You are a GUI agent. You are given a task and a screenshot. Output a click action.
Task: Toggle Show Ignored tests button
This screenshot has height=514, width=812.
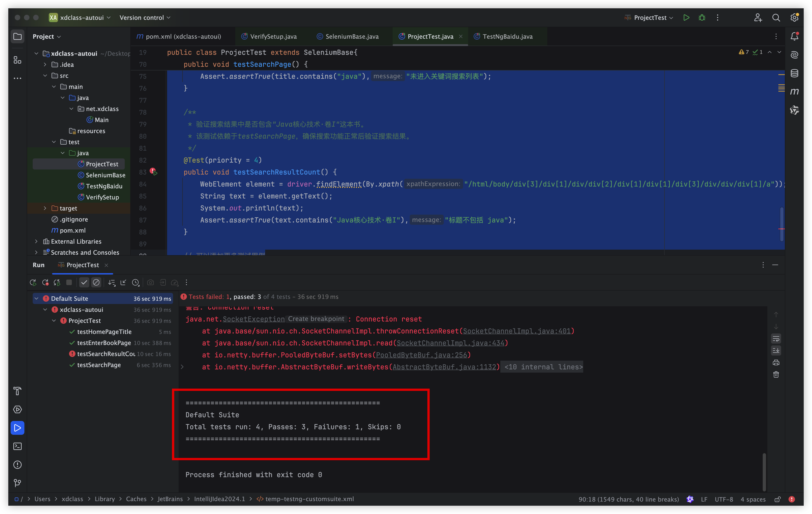(x=96, y=283)
